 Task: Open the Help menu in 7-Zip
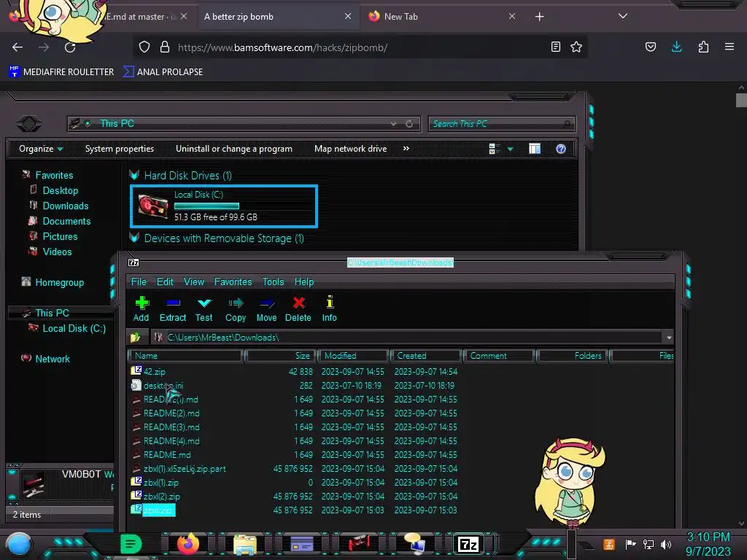(x=304, y=282)
